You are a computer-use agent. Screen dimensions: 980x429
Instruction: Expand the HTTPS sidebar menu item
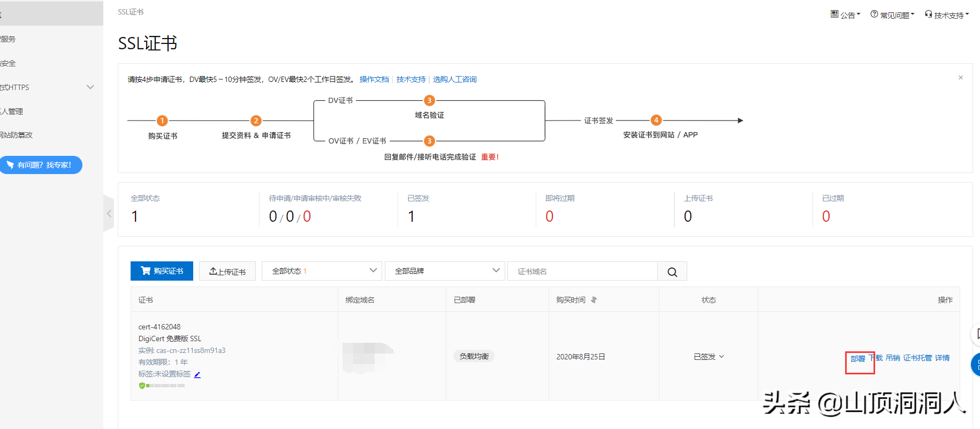(x=51, y=87)
